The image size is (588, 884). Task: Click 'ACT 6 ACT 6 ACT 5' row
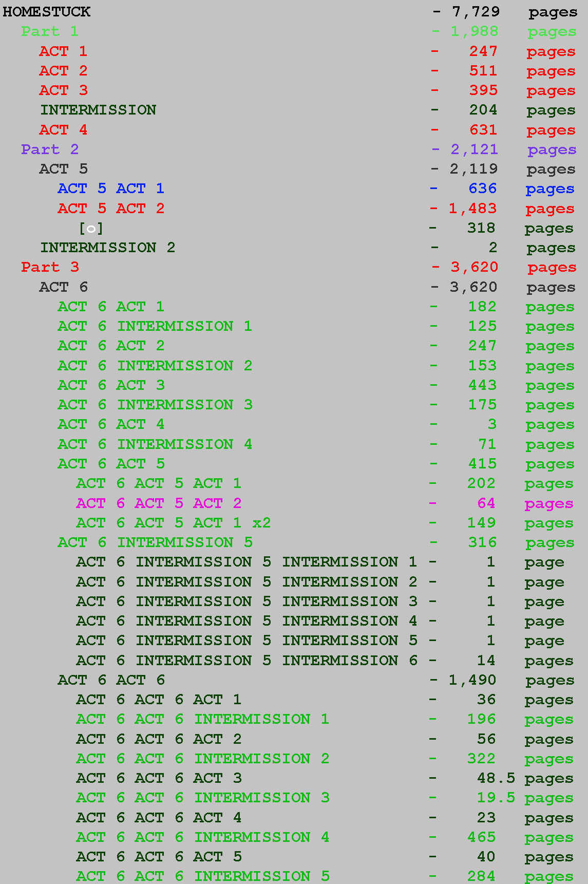point(159,857)
